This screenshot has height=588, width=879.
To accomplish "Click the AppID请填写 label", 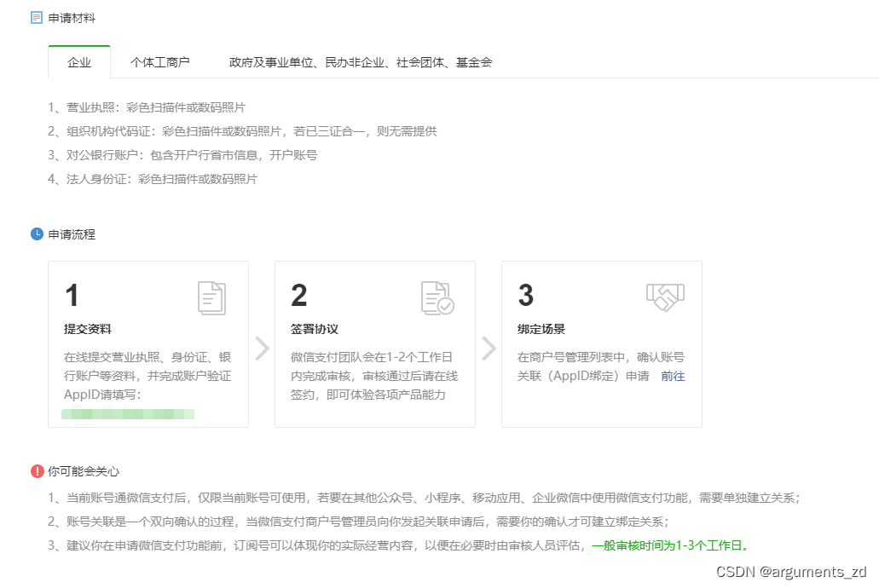I will click(102, 395).
